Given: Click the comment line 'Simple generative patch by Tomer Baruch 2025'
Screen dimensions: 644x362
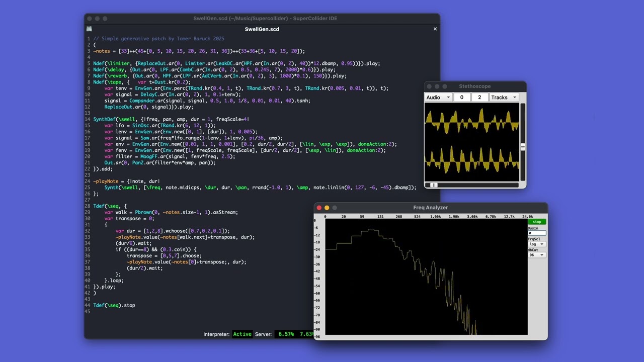Looking at the screenshot, I should coord(159,39).
